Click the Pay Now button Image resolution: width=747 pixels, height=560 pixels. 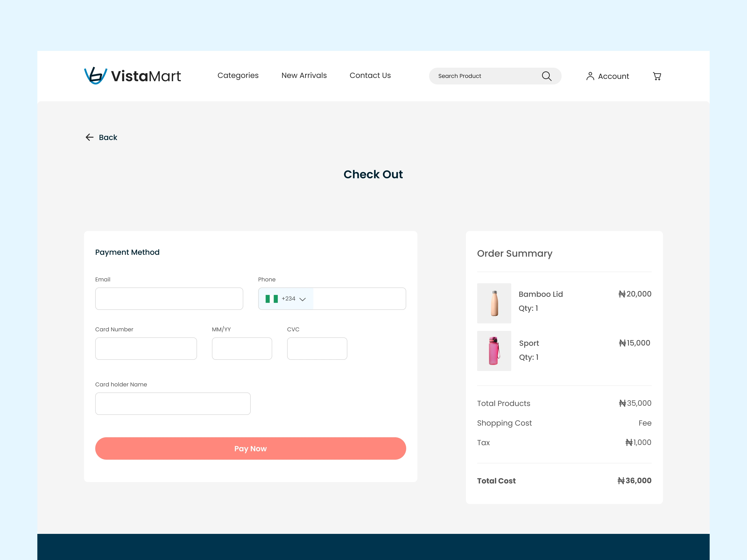point(250,449)
